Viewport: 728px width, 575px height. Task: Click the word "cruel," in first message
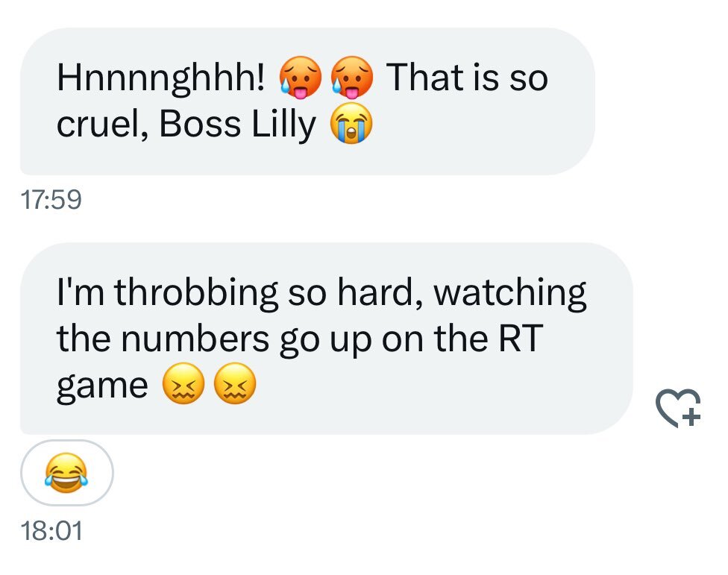(103, 125)
